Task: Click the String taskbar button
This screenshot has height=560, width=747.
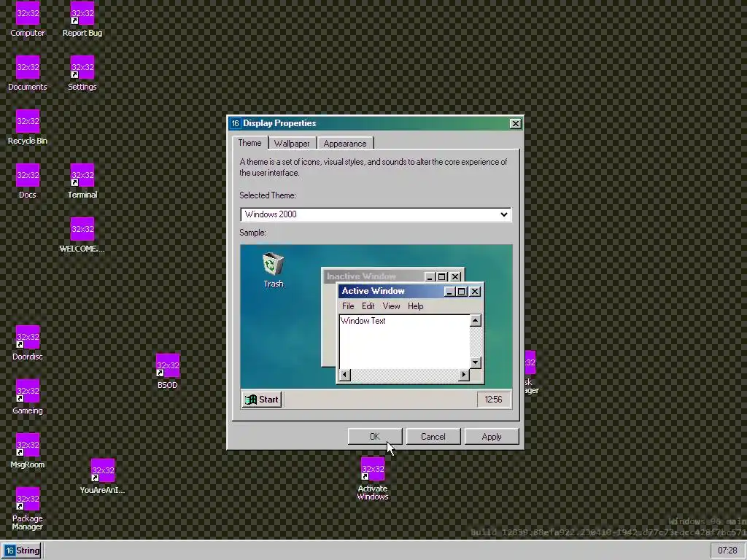Action: (x=22, y=551)
